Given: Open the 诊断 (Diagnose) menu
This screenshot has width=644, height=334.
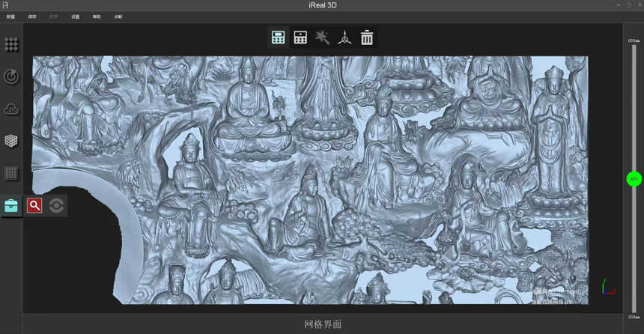Looking at the screenshot, I should 118,16.
